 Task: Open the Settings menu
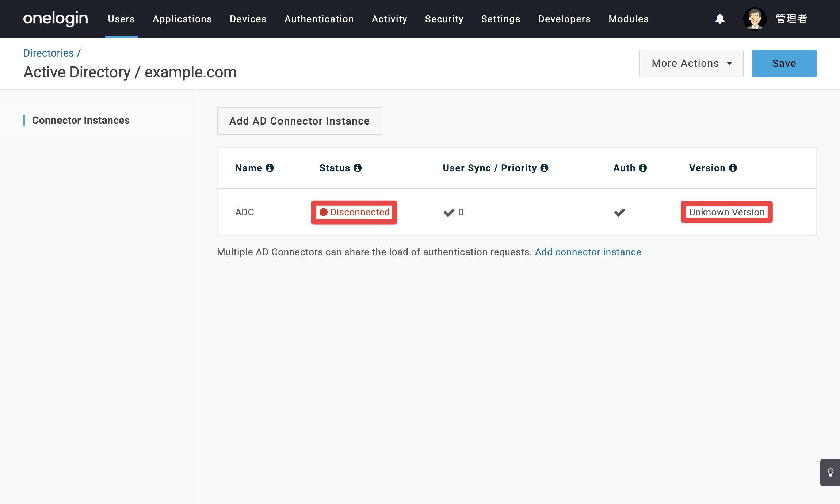point(501,19)
